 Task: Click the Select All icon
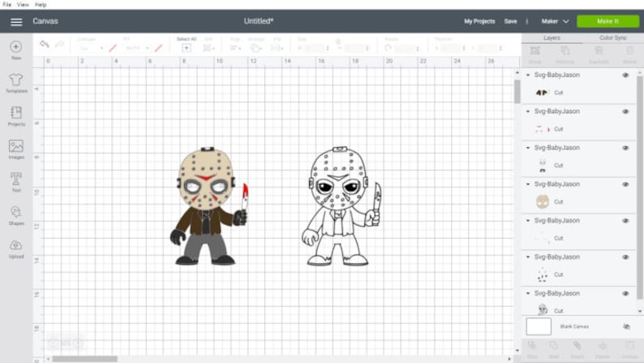tap(186, 48)
